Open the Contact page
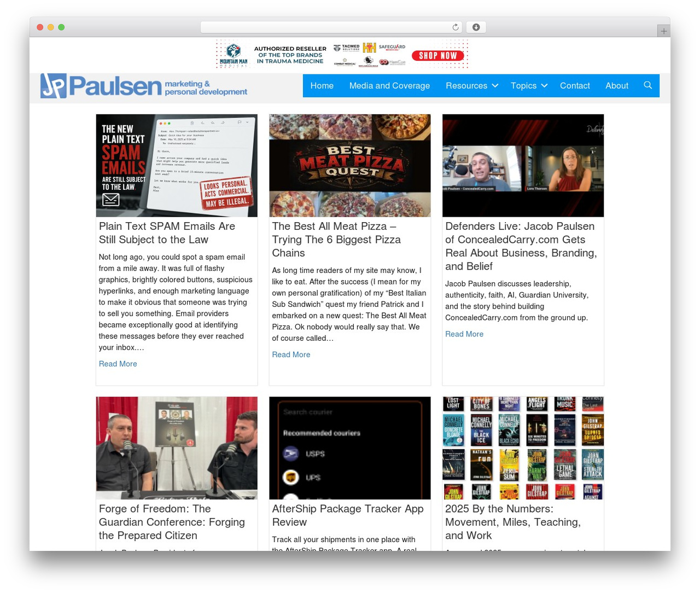This screenshot has height=593, width=700. pos(575,86)
